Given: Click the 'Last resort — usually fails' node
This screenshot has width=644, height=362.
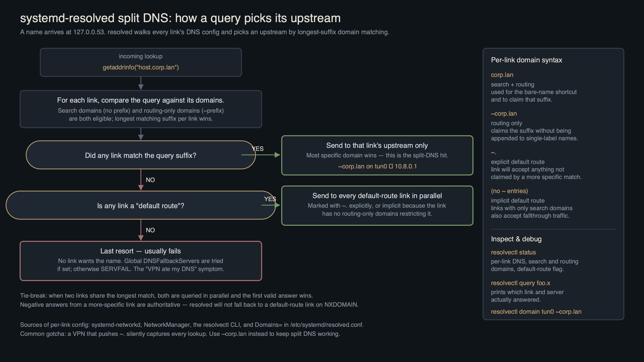Looking at the screenshot, I should click(x=140, y=260).
